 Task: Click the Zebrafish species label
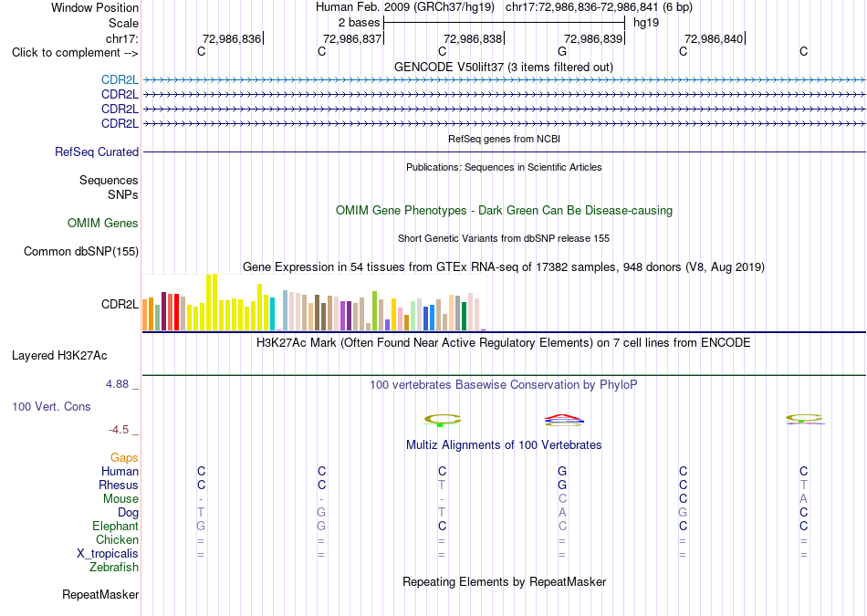[114, 568]
